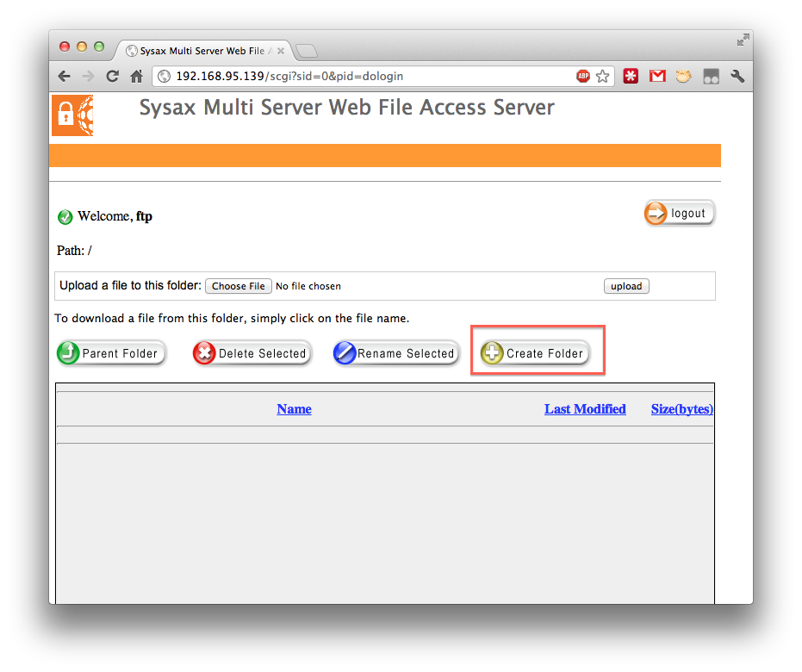Go to the browser home page icon

[136, 77]
